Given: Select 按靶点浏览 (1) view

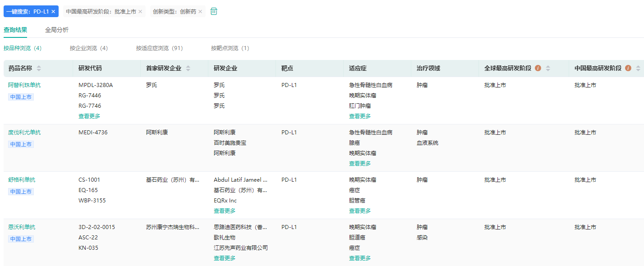Looking at the screenshot, I should point(230,48).
